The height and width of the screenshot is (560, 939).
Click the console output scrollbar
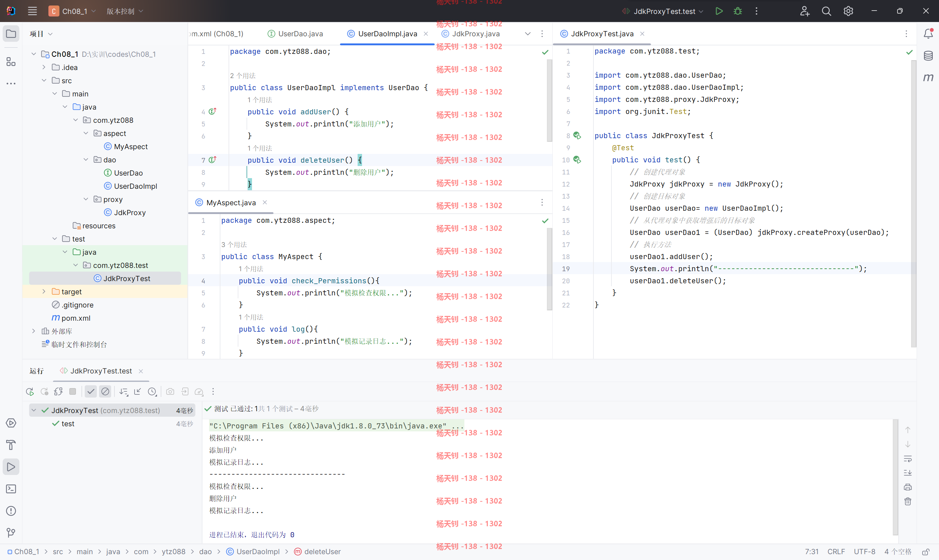(895, 476)
